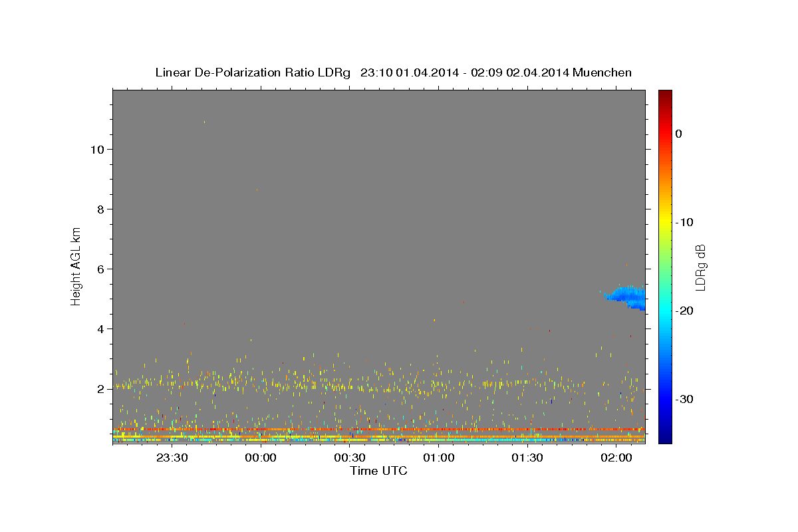The height and width of the screenshot is (532, 798).
Task: Click the 4 km height tick label
Action: pos(101,329)
